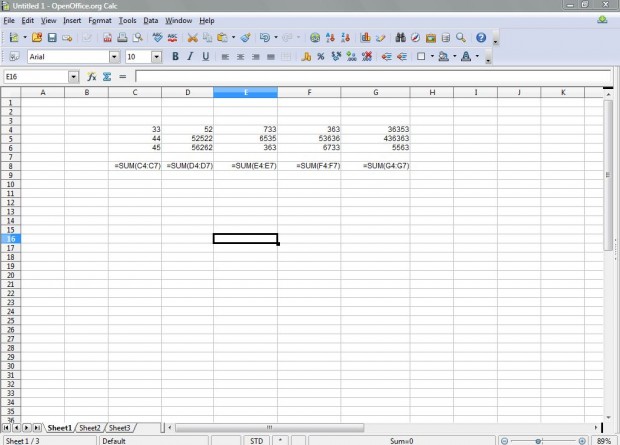Screen dimensions: 620x445
Task: Click the formula input line
Action: coord(370,77)
